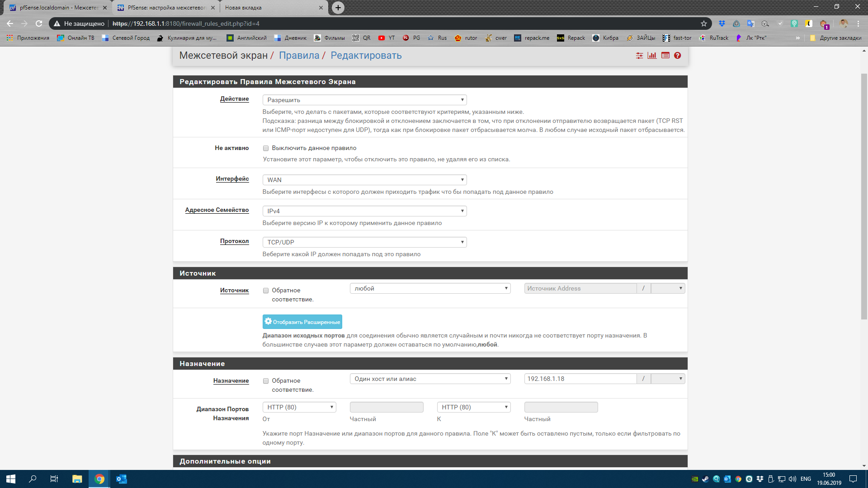Click the destination IP address input field
The image size is (868, 488).
click(578, 378)
